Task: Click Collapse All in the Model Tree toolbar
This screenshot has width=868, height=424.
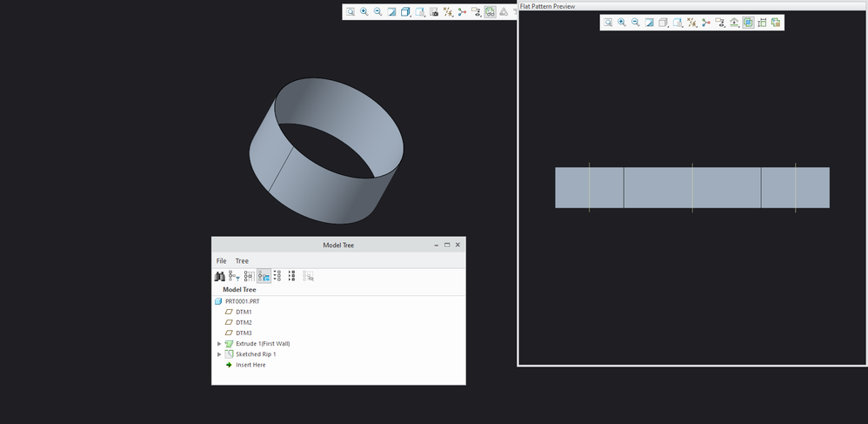Action: [x=291, y=276]
